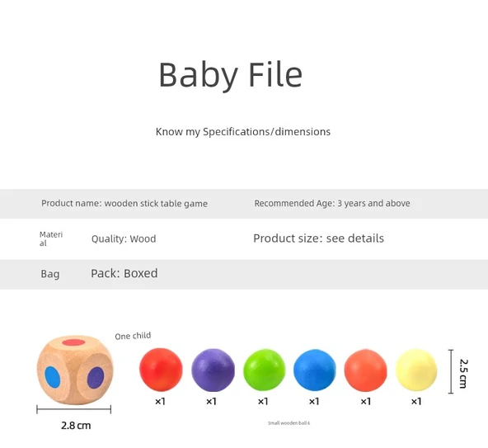Click the 2.8 cm dice width label
Viewport: 488px width, 448px height.
click(76, 426)
